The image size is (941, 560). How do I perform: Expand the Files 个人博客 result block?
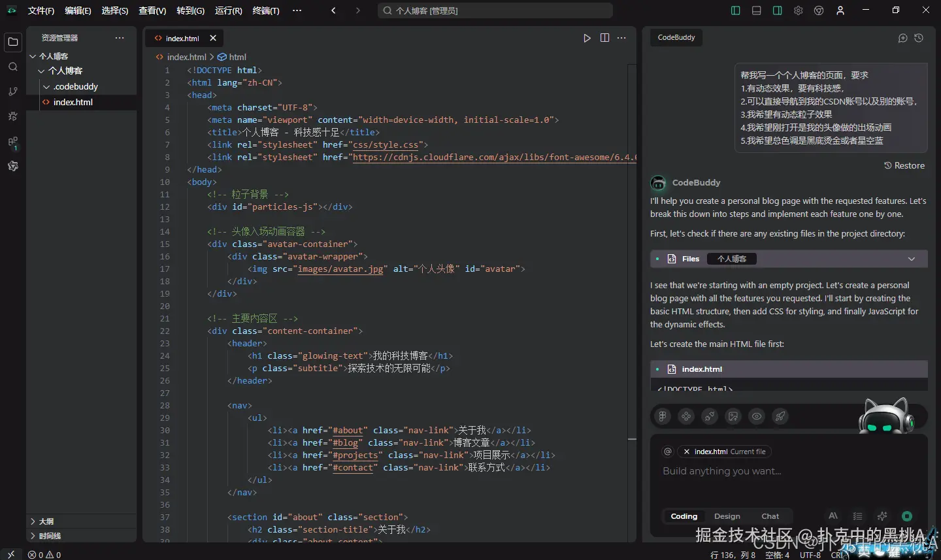pyautogui.click(x=911, y=259)
